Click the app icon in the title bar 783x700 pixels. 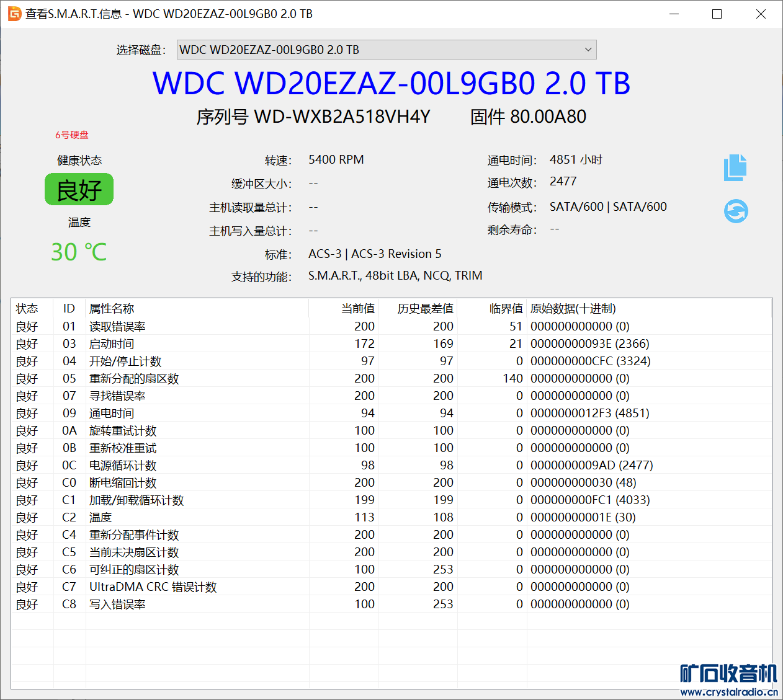coord(14,14)
